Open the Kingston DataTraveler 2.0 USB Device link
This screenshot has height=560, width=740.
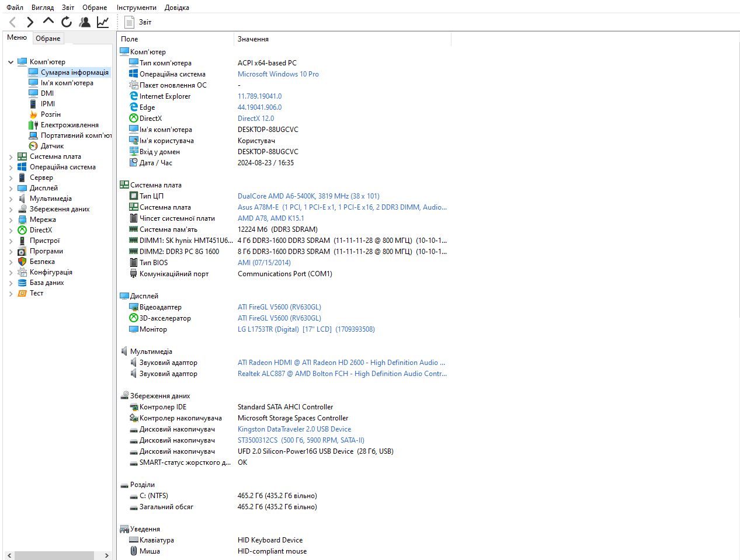[294, 429]
